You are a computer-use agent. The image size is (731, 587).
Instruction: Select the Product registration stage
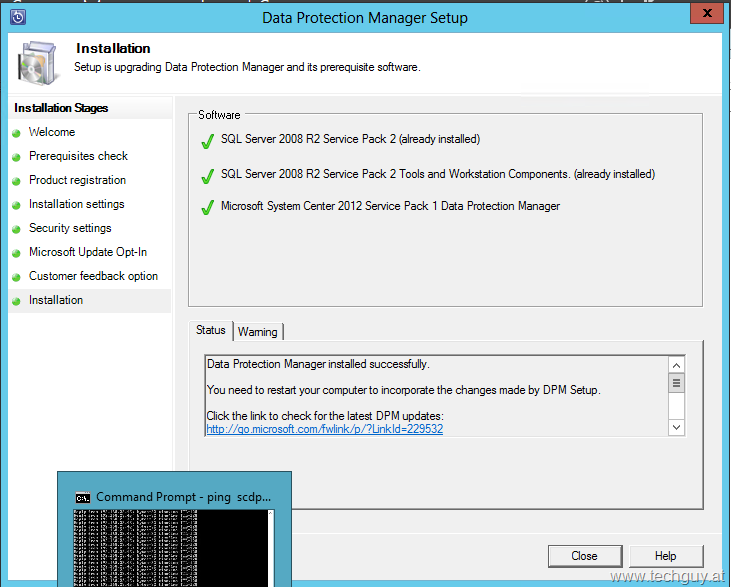77,180
